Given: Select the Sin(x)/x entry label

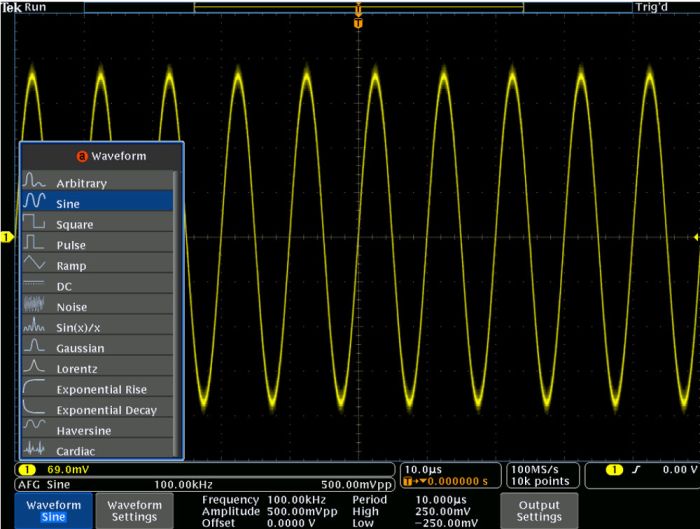Looking at the screenshot, I should (78, 328).
